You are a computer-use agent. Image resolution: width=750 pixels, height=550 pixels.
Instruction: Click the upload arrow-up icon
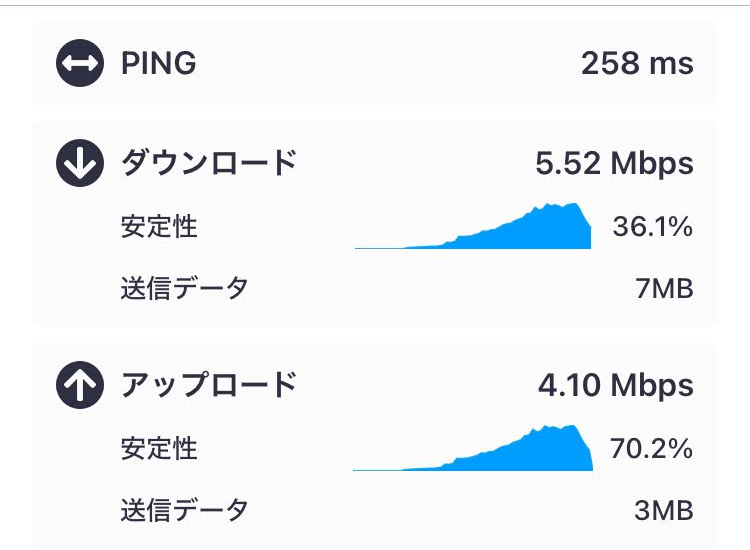[80, 385]
